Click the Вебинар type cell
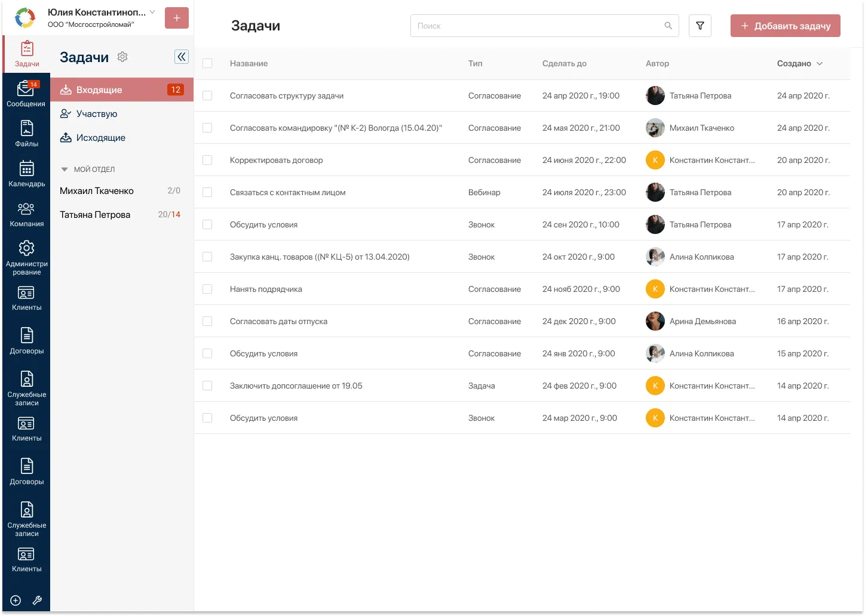865x616 pixels. (x=484, y=192)
